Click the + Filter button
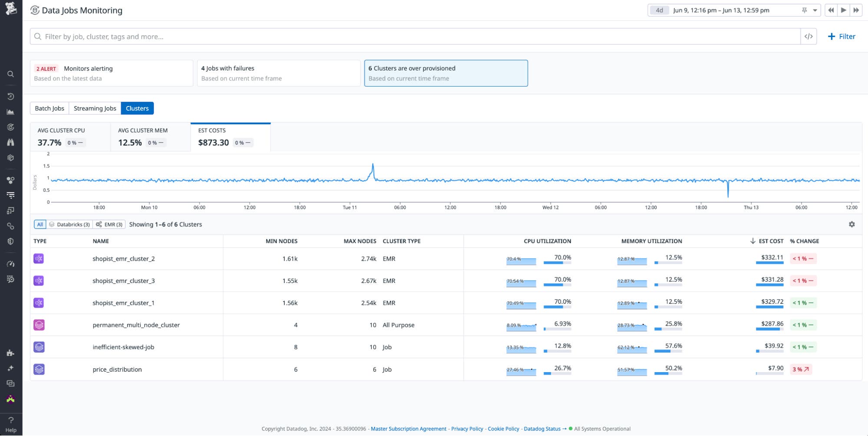Image resolution: width=868 pixels, height=436 pixels. point(842,37)
